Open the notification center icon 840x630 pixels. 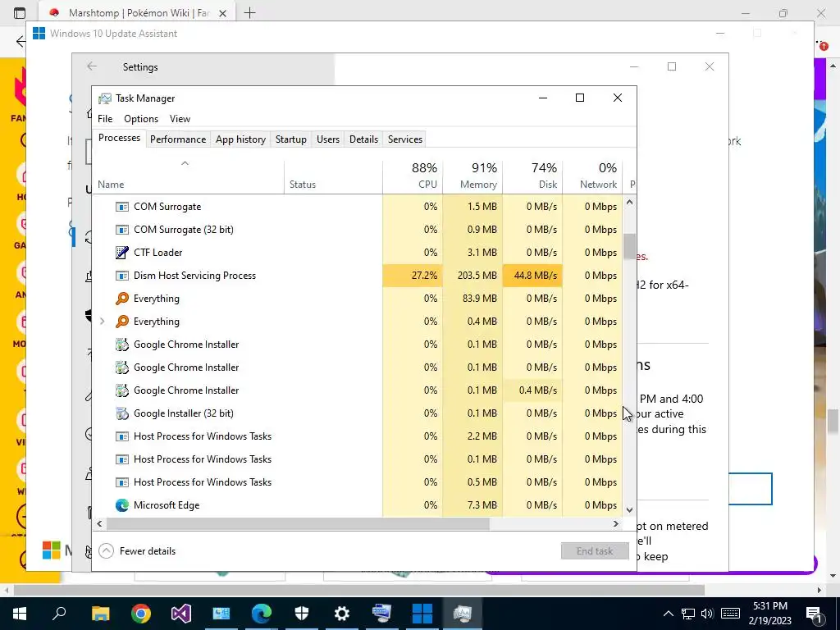(815, 614)
